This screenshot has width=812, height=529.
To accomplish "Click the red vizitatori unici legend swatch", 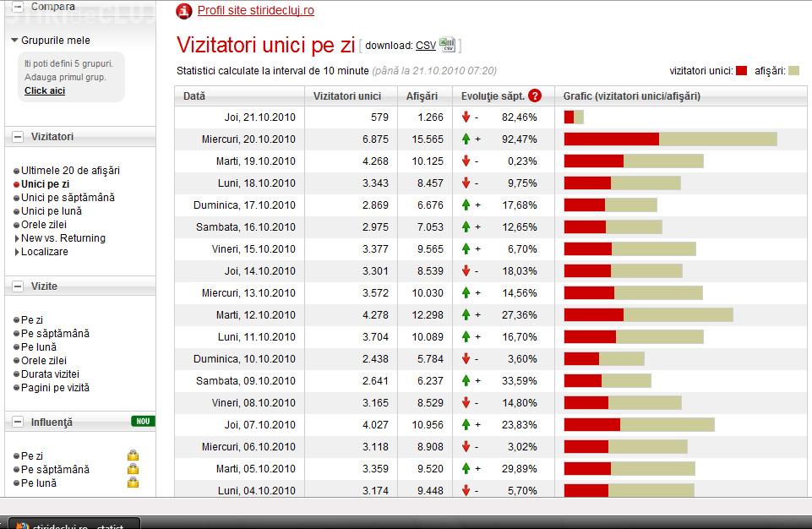I will [741, 71].
